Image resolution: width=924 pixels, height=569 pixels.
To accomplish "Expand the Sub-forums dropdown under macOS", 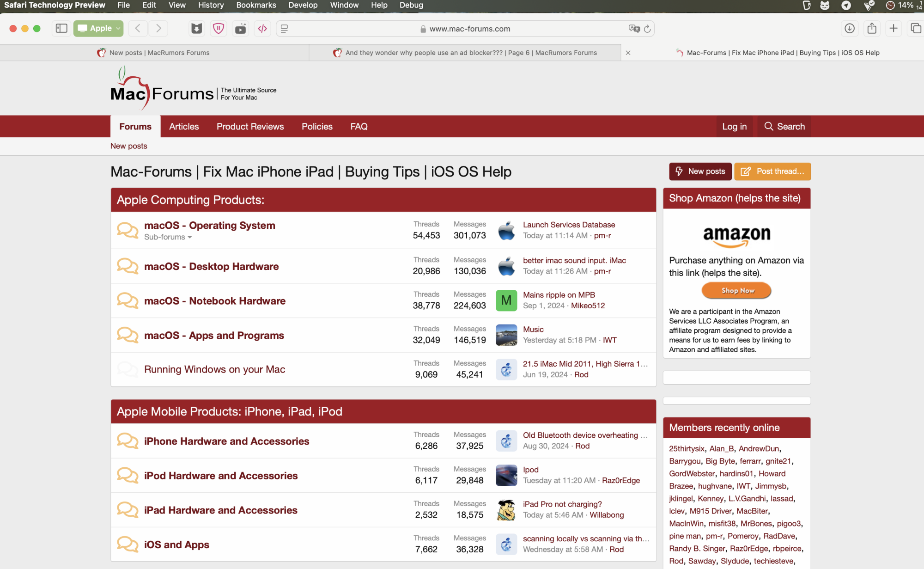I will tap(168, 237).
